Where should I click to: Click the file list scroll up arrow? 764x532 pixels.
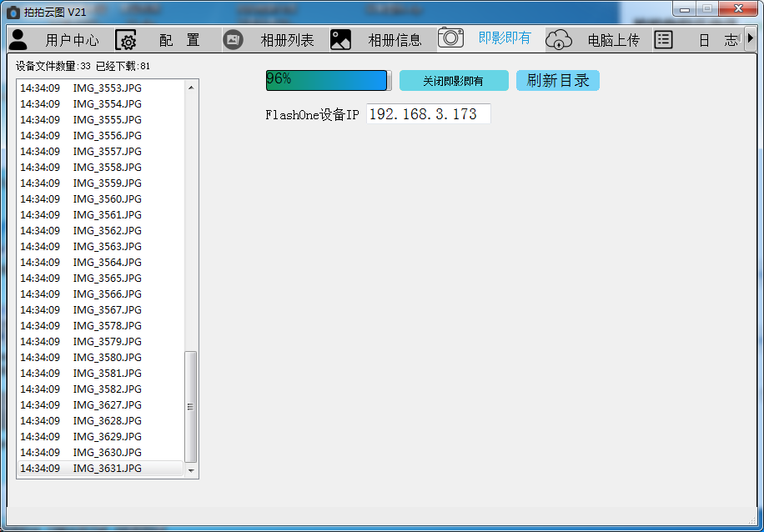[x=191, y=88]
